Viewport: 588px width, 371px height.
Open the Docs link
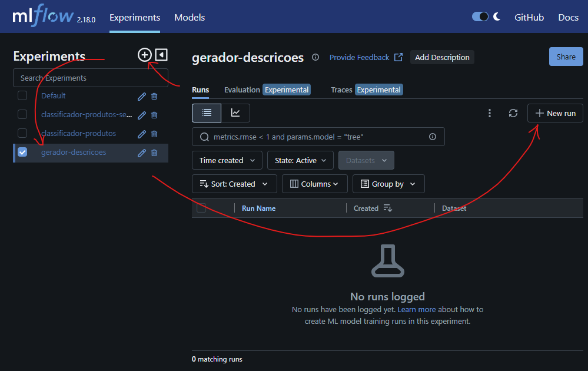click(x=568, y=17)
